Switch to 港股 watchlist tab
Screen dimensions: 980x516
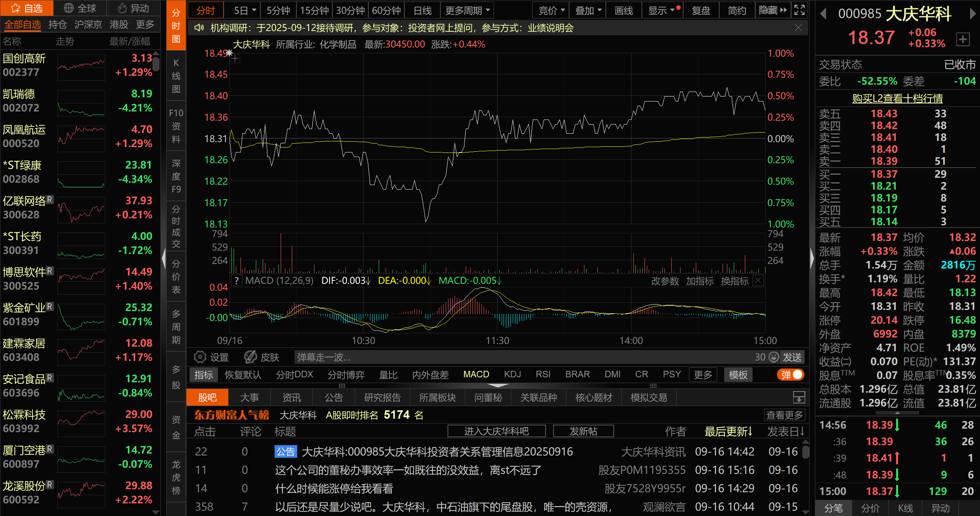pos(119,25)
